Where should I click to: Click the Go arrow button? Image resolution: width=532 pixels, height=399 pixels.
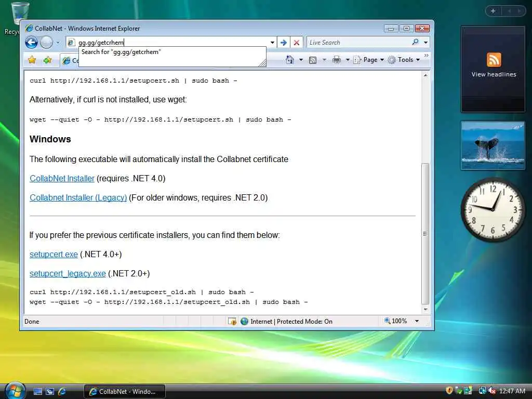pos(284,43)
